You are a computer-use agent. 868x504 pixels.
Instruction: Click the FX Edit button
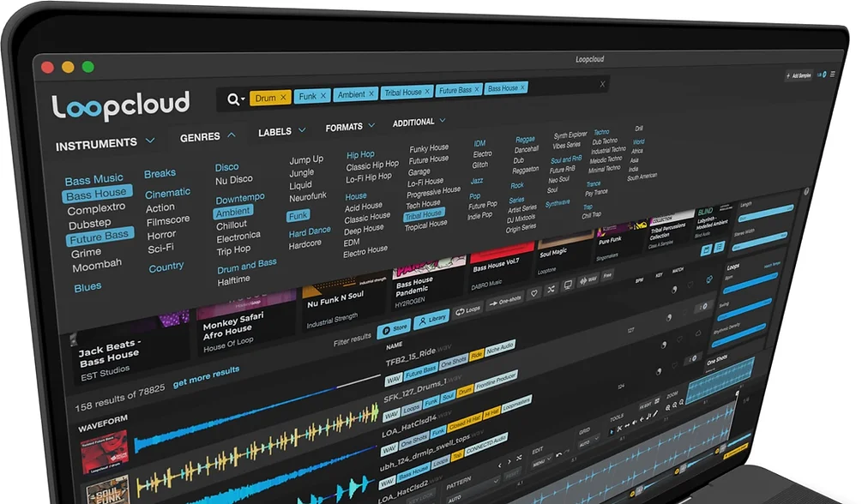pyautogui.click(x=648, y=404)
